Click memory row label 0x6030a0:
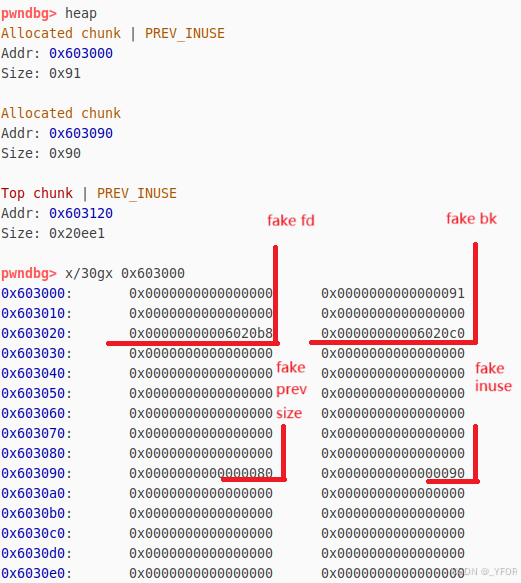521x583 pixels. [x=36, y=493]
